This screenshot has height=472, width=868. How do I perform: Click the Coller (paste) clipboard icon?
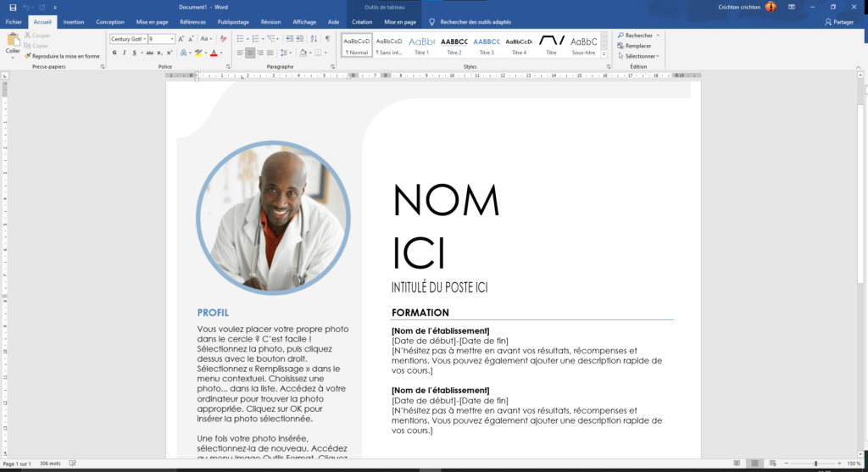pyautogui.click(x=13, y=40)
